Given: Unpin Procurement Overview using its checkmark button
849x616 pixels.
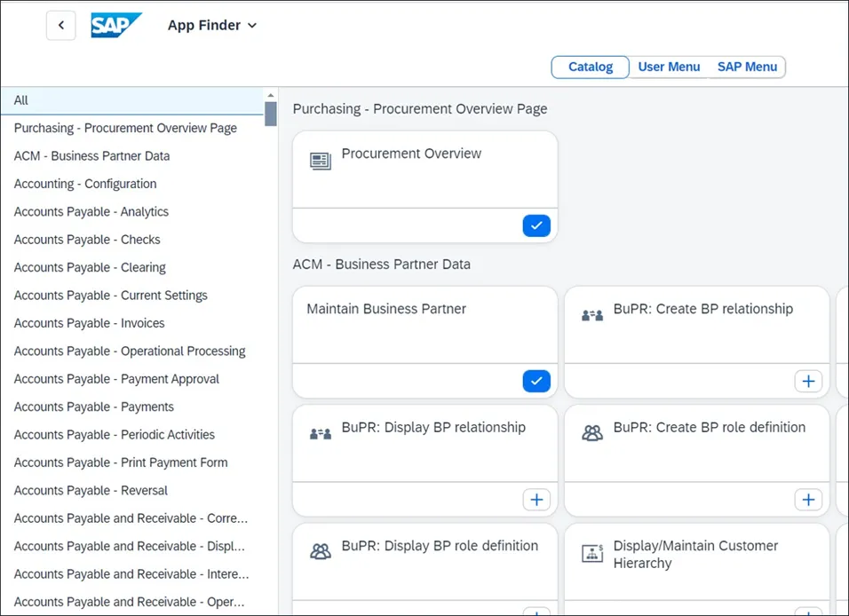Looking at the screenshot, I should [x=536, y=225].
